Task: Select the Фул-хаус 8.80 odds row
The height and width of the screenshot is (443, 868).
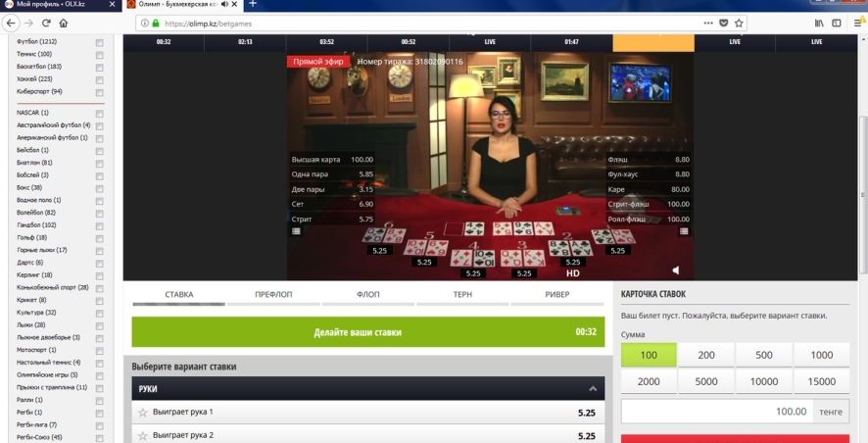Action: 649,173
